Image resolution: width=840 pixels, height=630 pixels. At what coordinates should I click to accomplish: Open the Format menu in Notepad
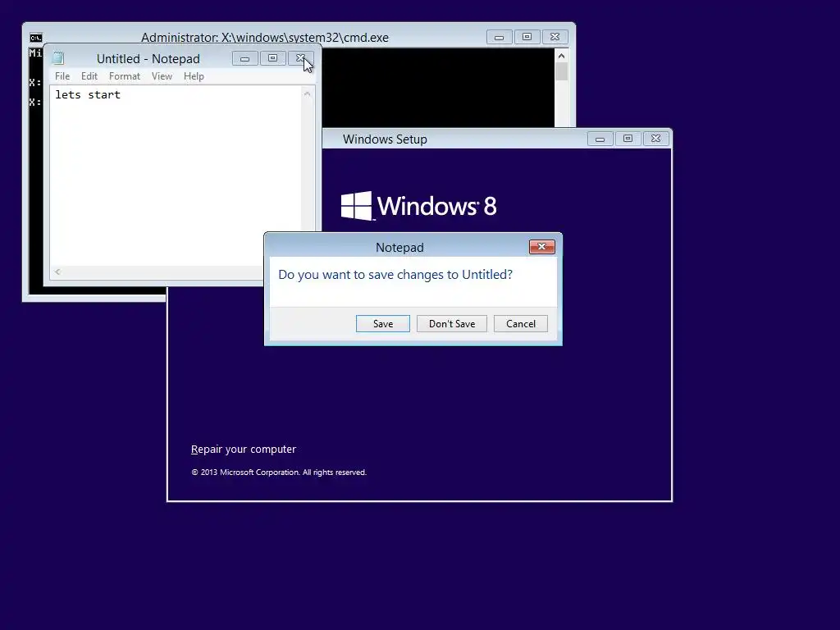point(125,76)
